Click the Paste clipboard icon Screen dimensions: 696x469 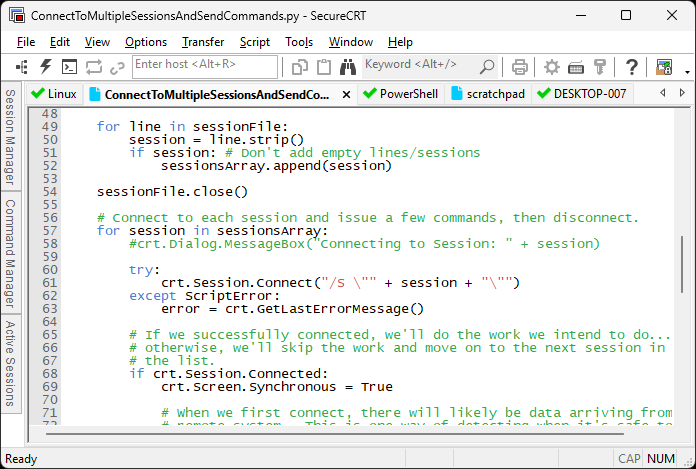pos(324,67)
